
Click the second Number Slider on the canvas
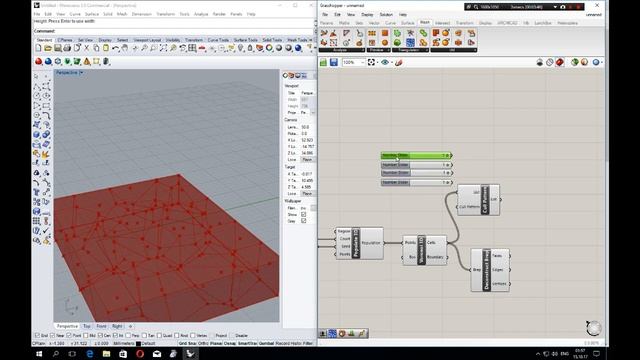[x=416, y=165]
